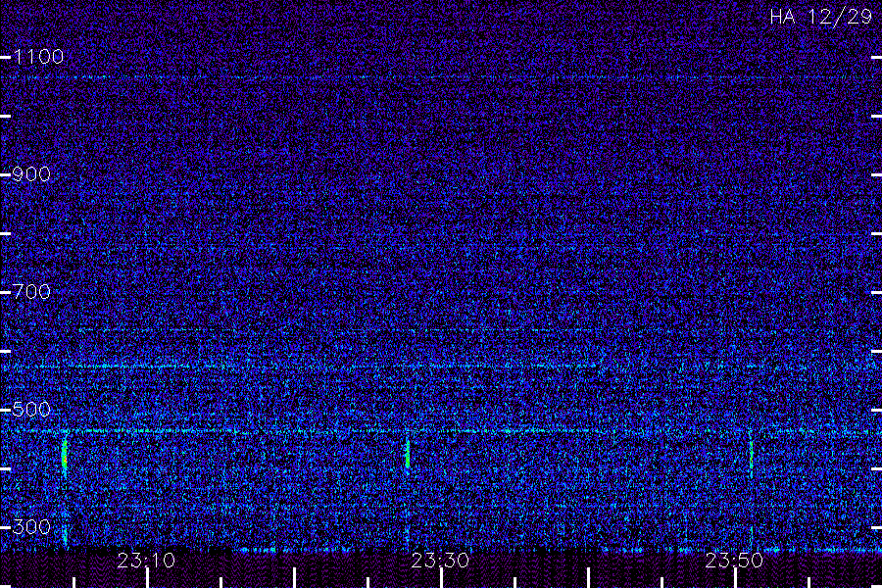Click the 23:30 time axis label
Viewport: 882px width, 588px height.
[x=440, y=560]
